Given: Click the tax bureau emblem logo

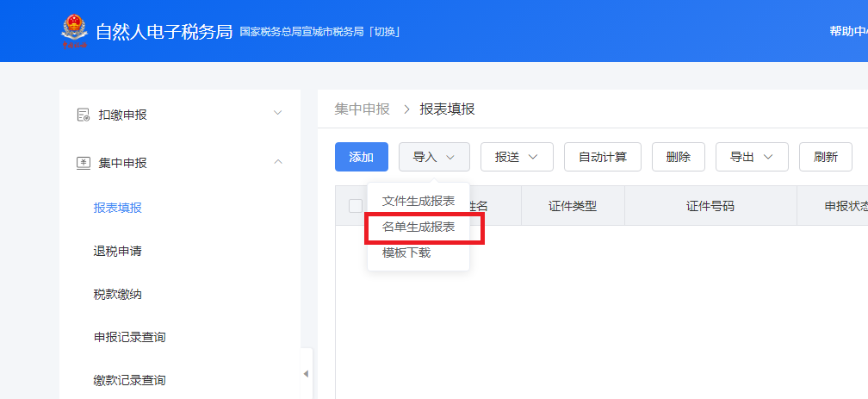Looking at the screenshot, I should (74, 31).
